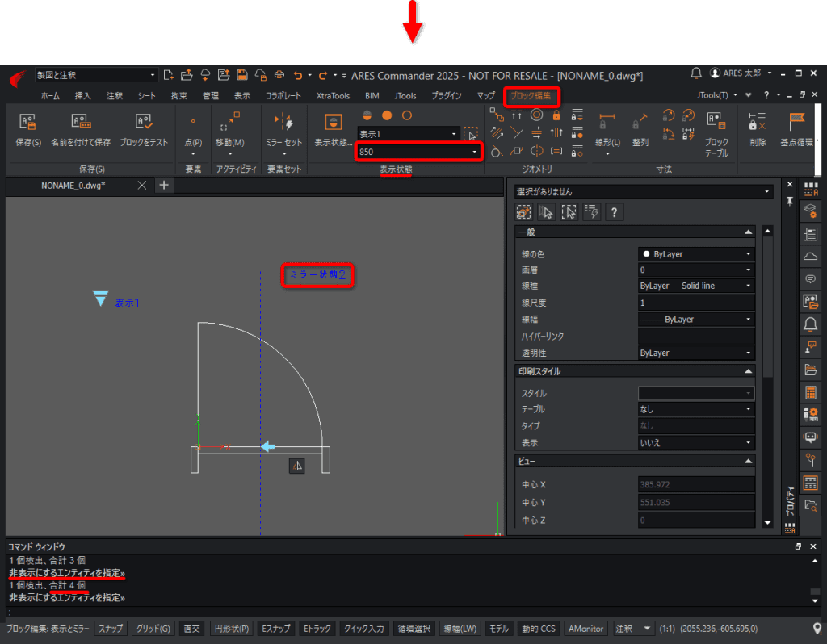Click the 削除 constraint delete icon

(x=758, y=123)
